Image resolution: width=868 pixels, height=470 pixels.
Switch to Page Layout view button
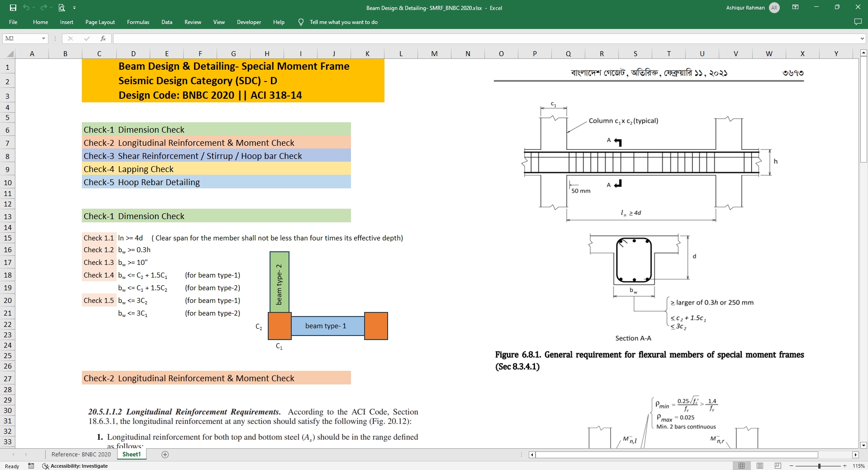[x=760, y=466]
